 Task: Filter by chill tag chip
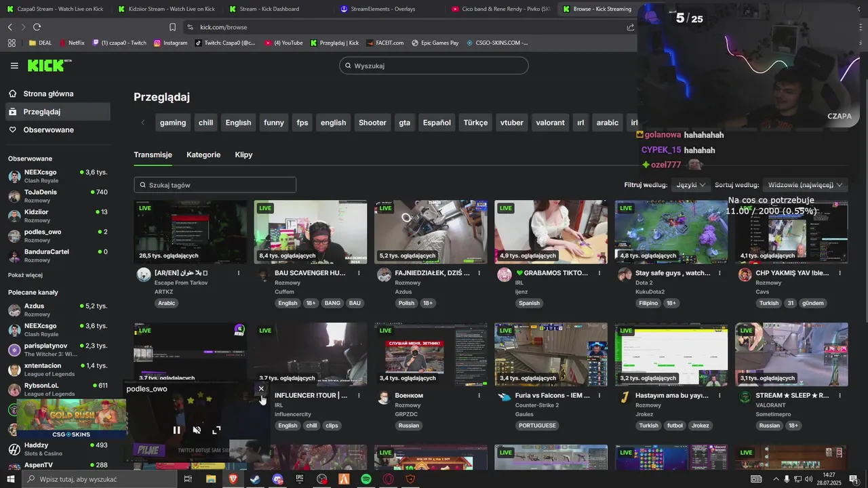205,123
